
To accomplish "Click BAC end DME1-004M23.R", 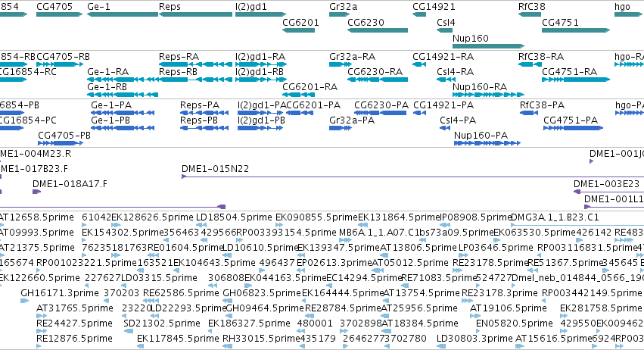I will click(x=36, y=153).
